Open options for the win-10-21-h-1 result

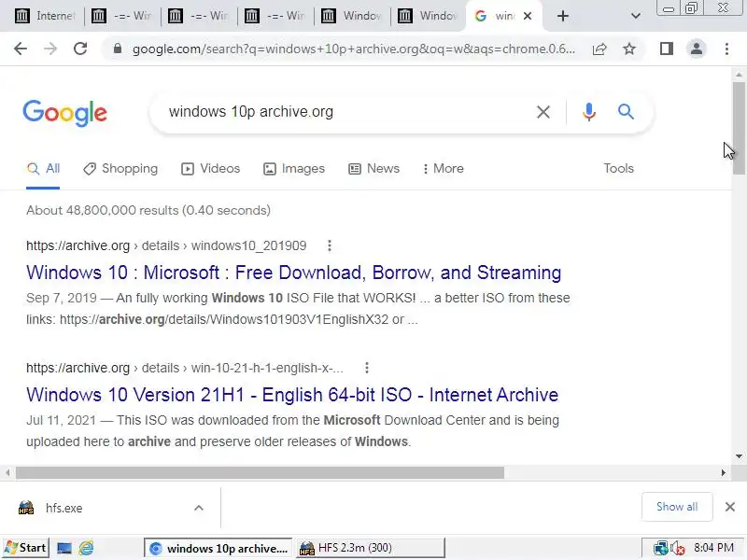pyautogui.click(x=366, y=368)
